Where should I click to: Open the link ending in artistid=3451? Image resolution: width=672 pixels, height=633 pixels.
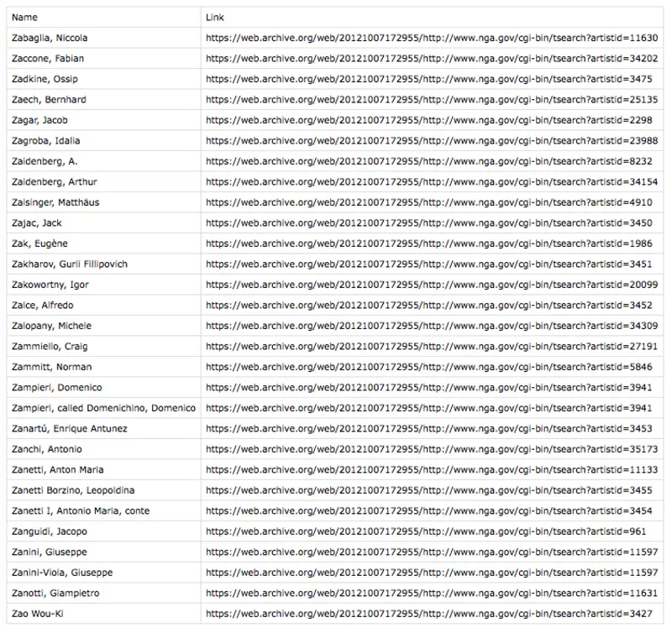click(x=429, y=264)
